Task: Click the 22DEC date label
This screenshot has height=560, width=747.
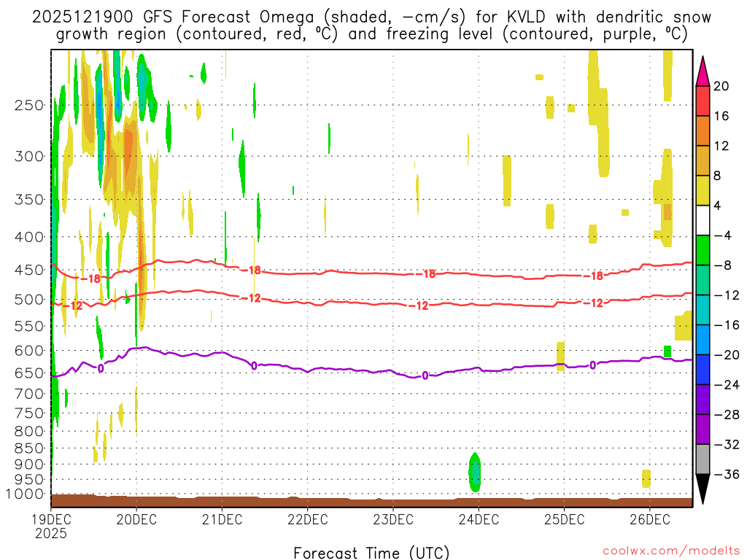Action: click(308, 519)
